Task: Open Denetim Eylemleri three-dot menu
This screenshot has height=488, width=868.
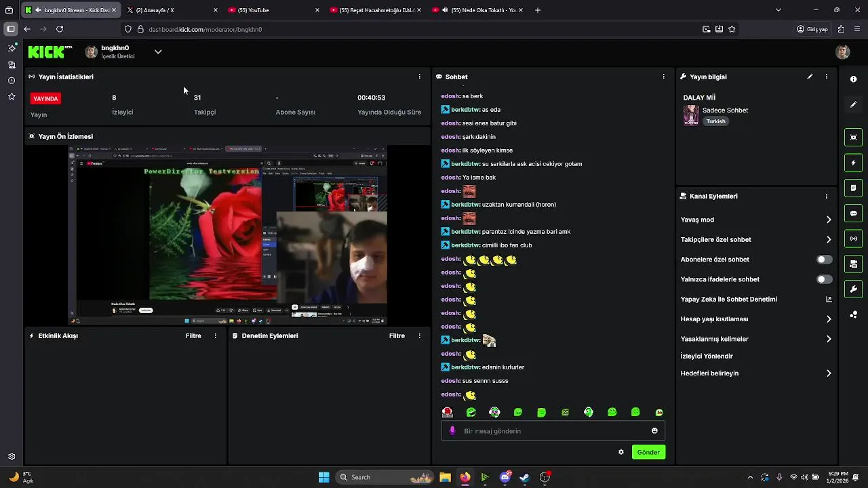Action: click(x=419, y=335)
